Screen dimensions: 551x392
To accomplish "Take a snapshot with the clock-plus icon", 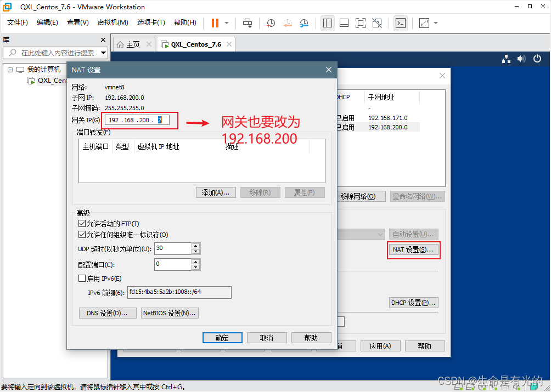I will click(271, 23).
